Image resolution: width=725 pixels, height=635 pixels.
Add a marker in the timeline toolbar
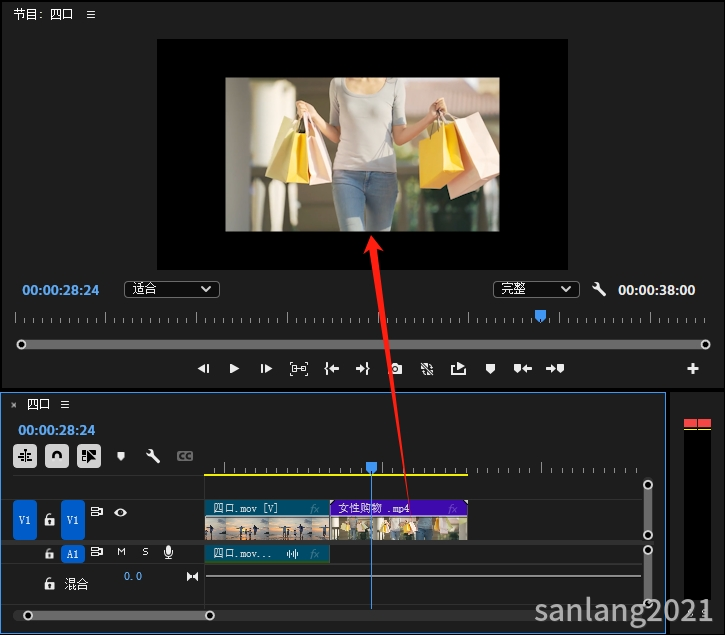tap(121, 456)
